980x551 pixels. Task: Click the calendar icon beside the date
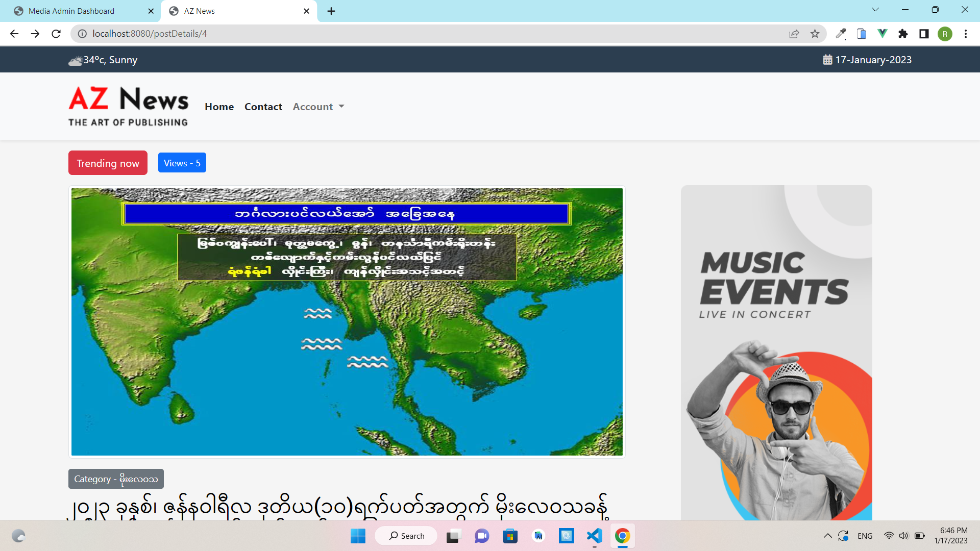coord(827,60)
